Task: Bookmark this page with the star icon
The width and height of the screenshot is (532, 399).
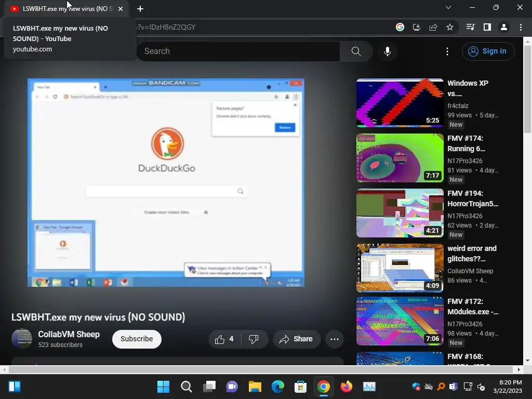Action: (x=450, y=27)
